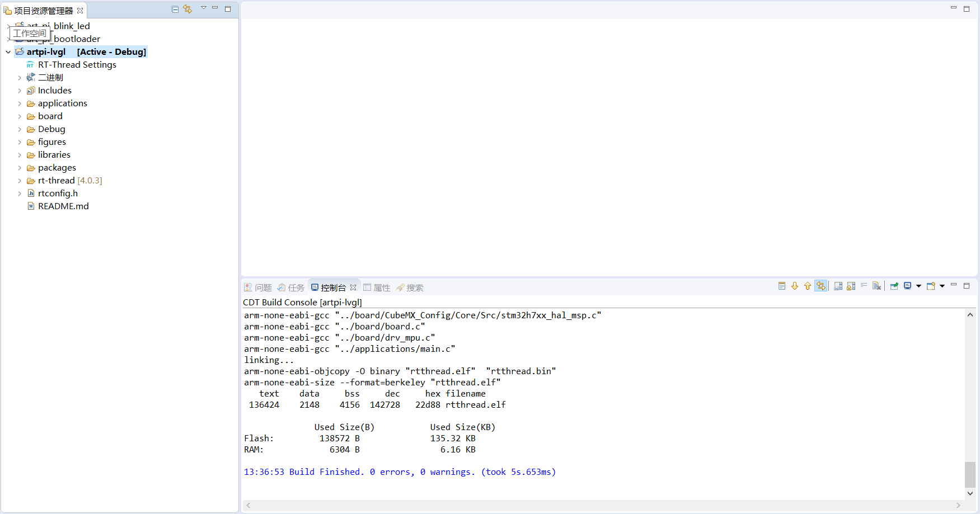
Task: Click the console horizontal scrollbar right arrow
Action: (x=958, y=505)
